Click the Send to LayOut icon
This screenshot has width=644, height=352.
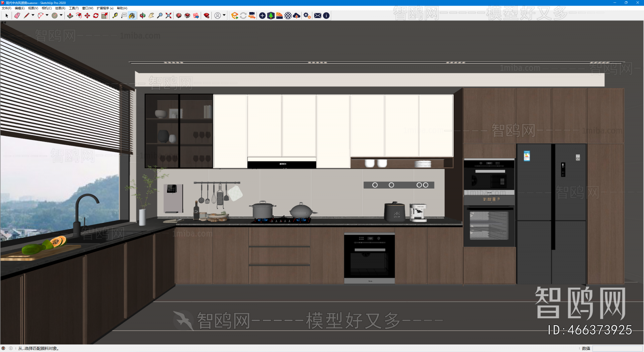click(x=196, y=16)
